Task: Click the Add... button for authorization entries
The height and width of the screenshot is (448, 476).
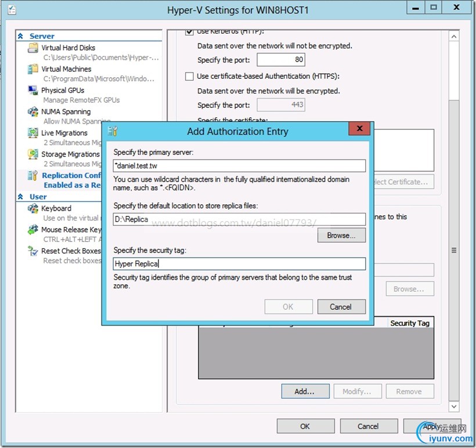Action: [305, 391]
